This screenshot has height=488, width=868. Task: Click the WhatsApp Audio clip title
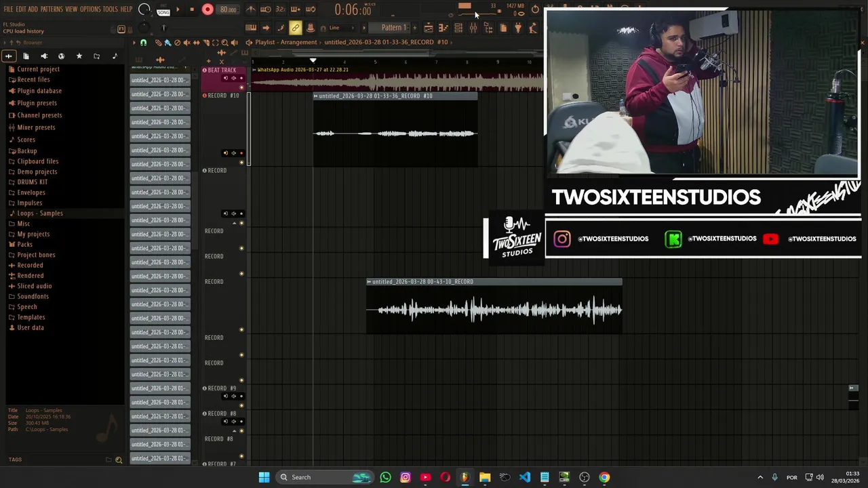(302, 70)
